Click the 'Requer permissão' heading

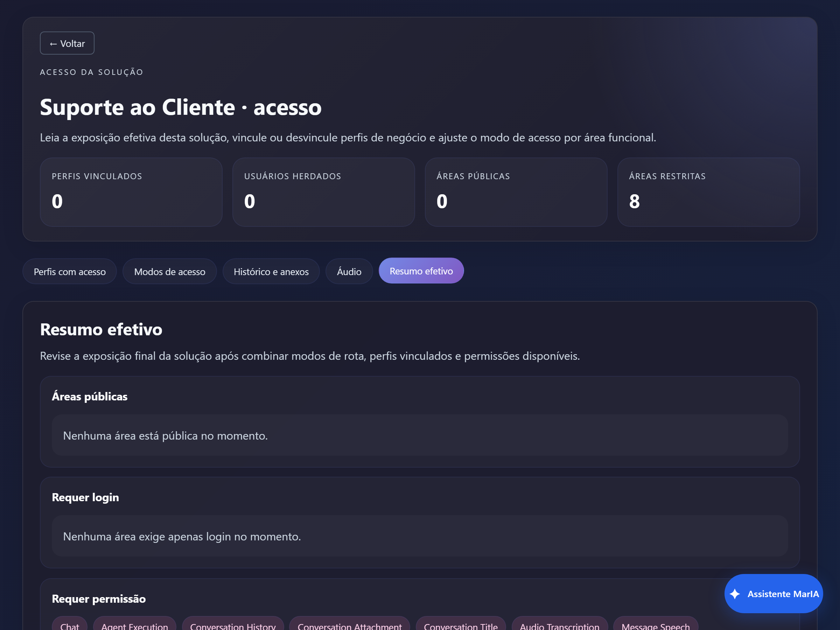[99, 599]
